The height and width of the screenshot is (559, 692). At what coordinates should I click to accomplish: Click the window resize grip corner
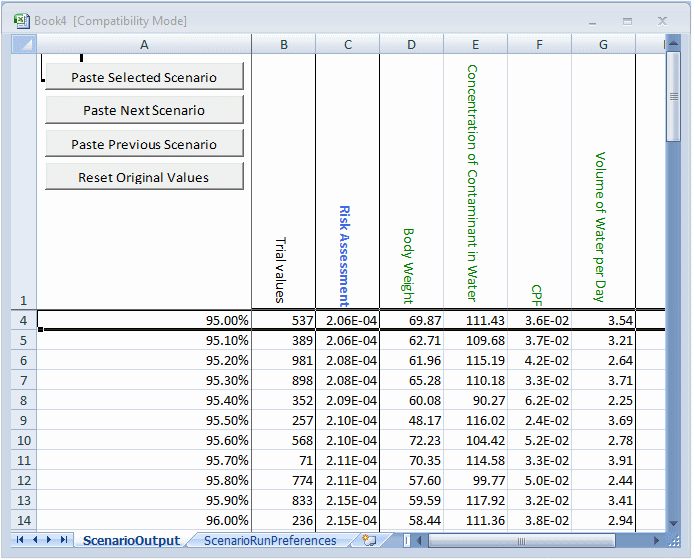[x=673, y=540]
